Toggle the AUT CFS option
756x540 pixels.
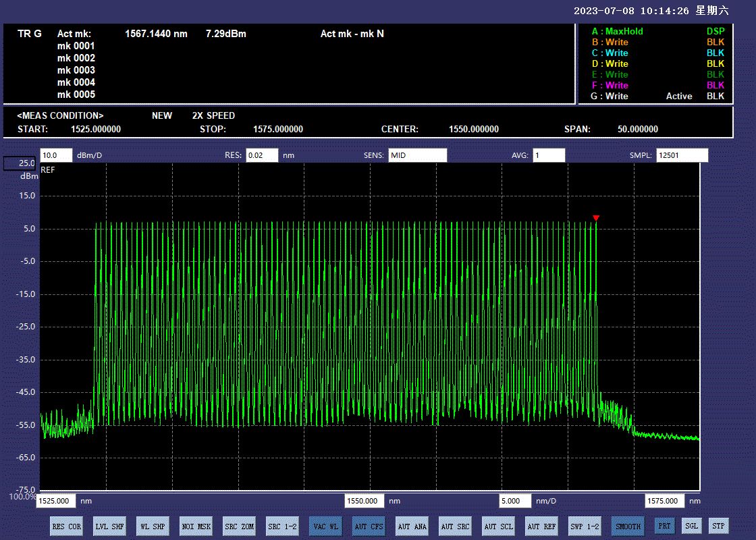pos(369,526)
